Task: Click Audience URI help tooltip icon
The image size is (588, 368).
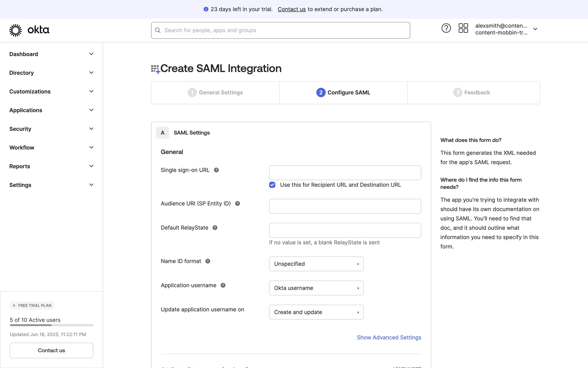Action: [x=237, y=204]
